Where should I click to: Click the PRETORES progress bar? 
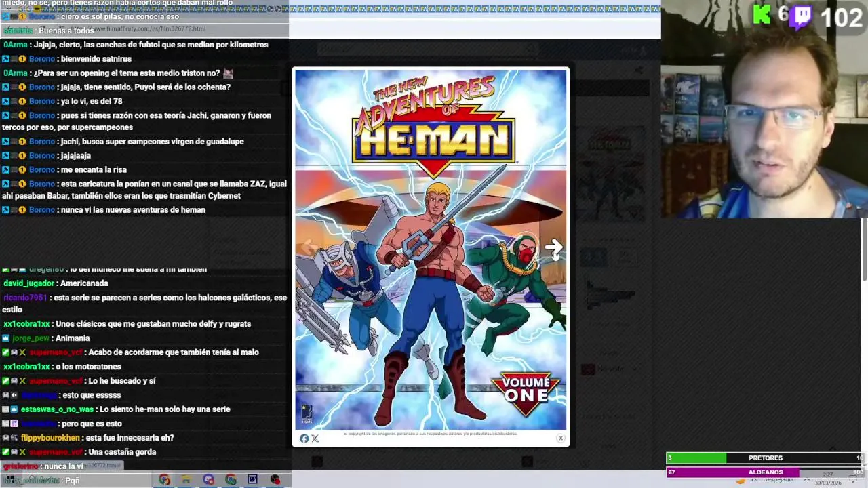764,458
